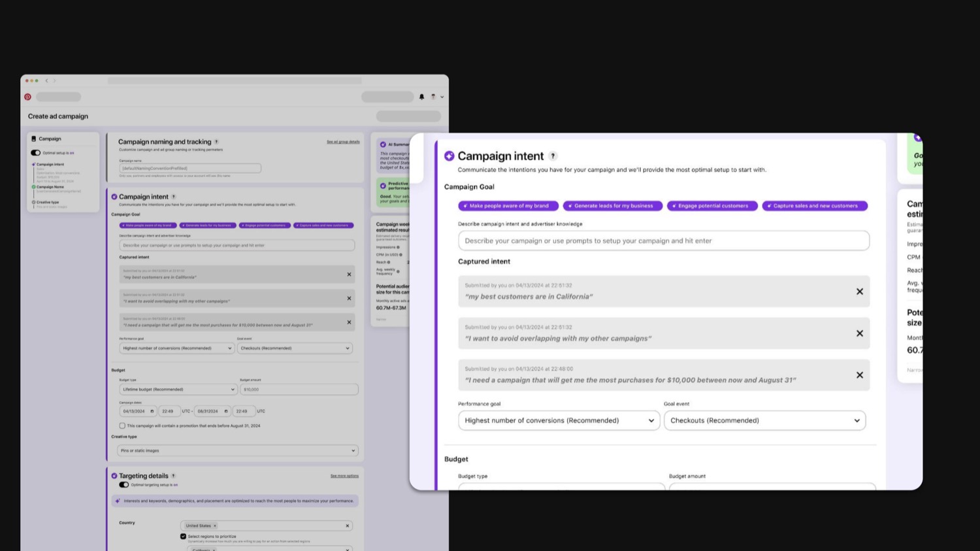Viewport: 980px width, 551px height.
Task: Choose "Generate leads for my business" in background window
Action: 208,225
